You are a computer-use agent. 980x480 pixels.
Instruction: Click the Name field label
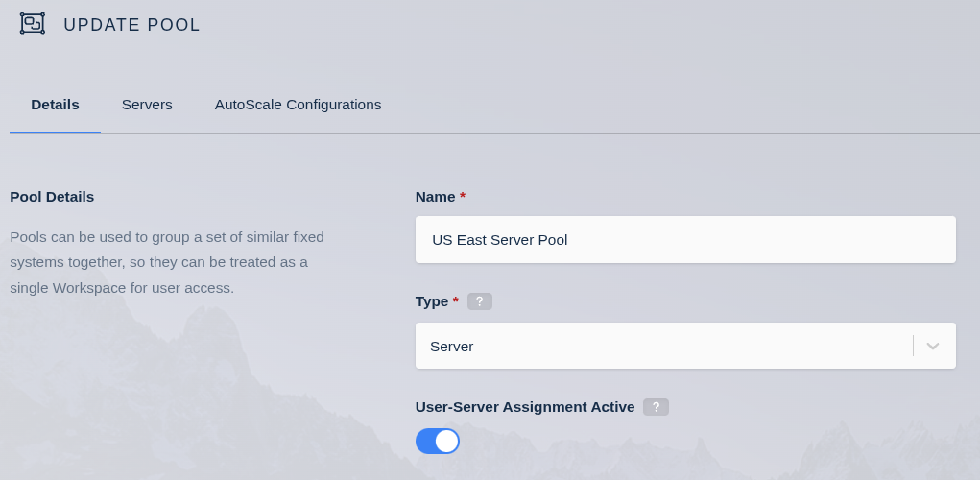[x=435, y=197]
